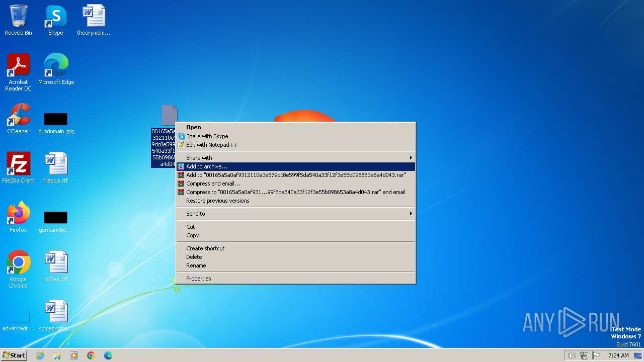Open Windows Media Player in taskbar

[x=74, y=355]
